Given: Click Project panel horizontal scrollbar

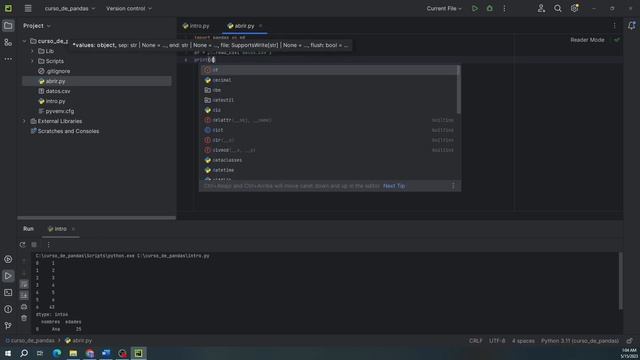Looking at the screenshot, I should click(x=96, y=218).
